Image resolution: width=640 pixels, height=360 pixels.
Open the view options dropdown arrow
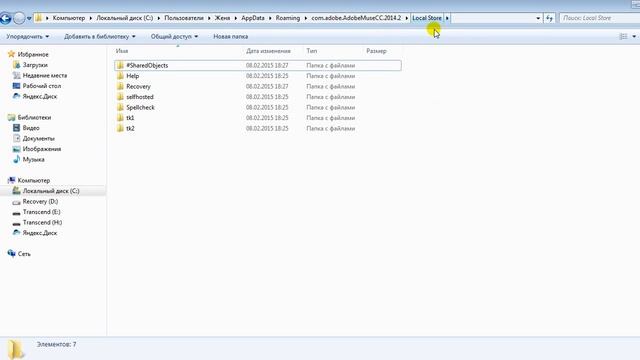634,36
